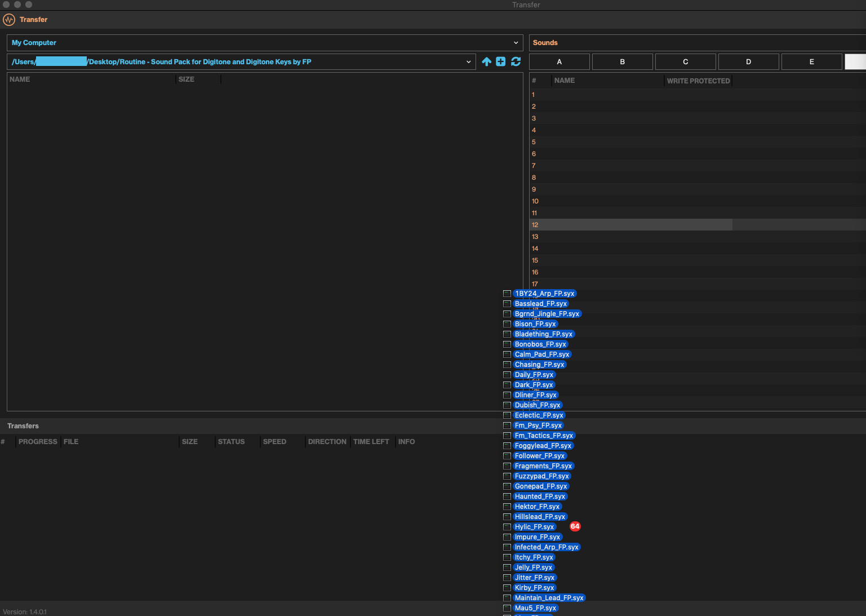Sort file browser by NAME column
The height and width of the screenshot is (616, 866).
(x=20, y=79)
